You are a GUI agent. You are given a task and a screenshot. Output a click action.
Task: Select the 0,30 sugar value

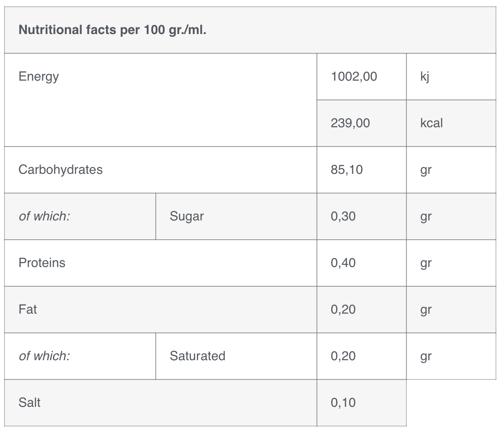(x=343, y=216)
